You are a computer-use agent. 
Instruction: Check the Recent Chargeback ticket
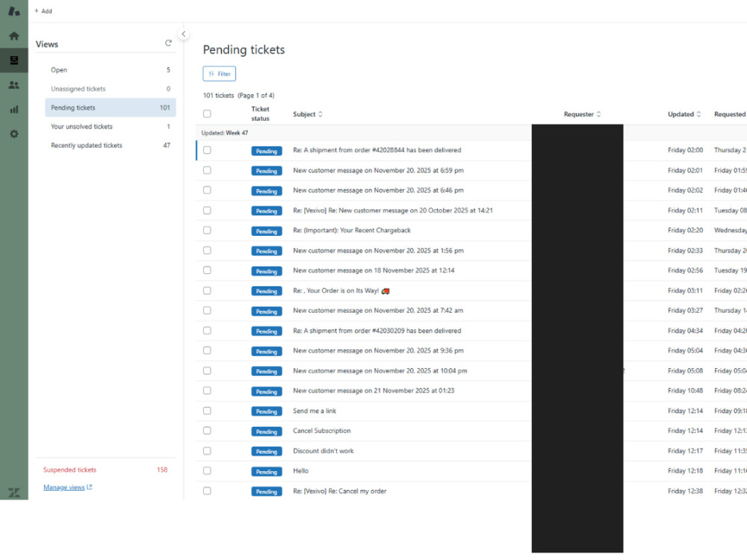tap(207, 230)
